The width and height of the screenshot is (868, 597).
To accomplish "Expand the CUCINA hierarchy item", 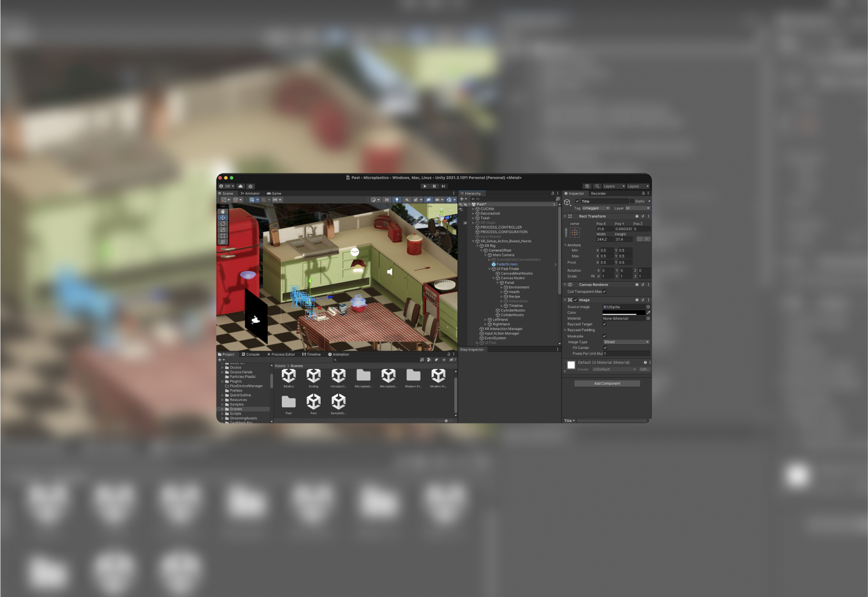I will click(x=473, y=209).
